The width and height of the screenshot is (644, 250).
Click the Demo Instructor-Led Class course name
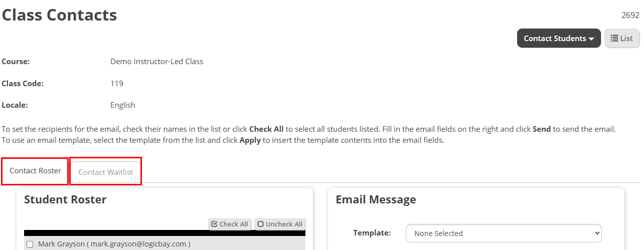tap(156, 62)
